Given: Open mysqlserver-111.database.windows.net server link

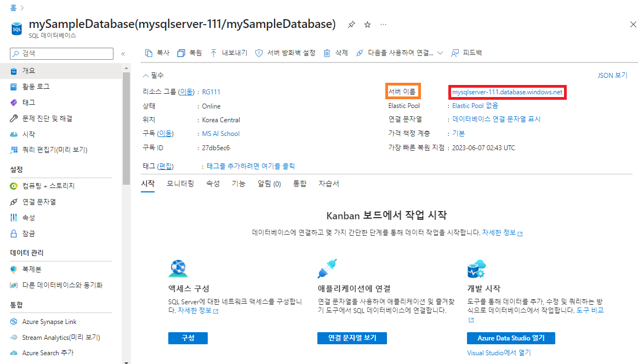Looking at the screenshot, I should pos(507,92).
